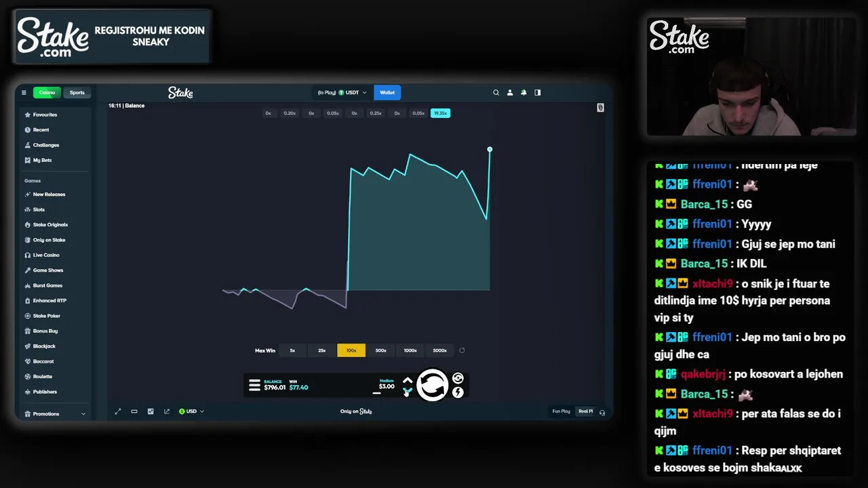Open Recent in the sidebar
Viewport: 868px width, 488px height.
[41, 129]
